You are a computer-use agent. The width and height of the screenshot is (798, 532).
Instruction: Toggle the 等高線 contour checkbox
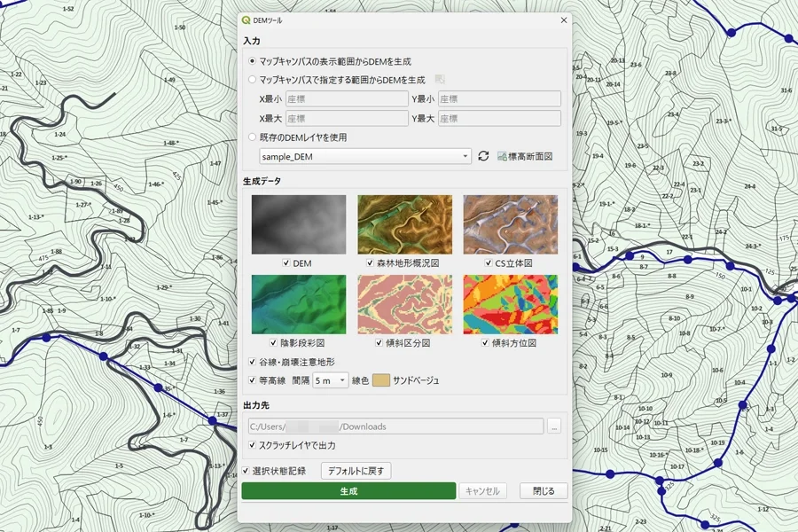coord(252,379)
